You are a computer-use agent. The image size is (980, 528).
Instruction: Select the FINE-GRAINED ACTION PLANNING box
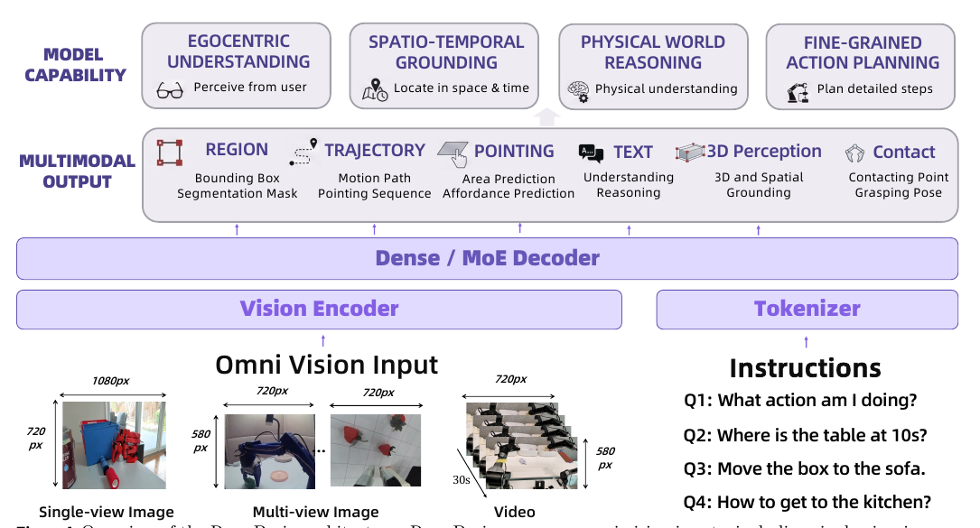pos(861,67)
